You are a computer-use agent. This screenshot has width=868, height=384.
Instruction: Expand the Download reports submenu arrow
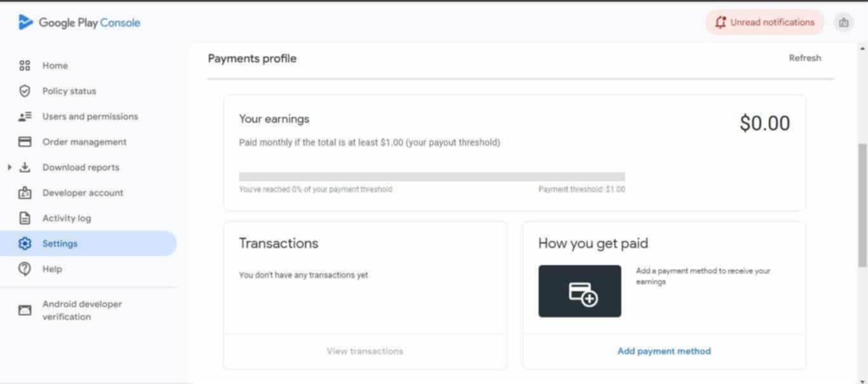point(10,167)
